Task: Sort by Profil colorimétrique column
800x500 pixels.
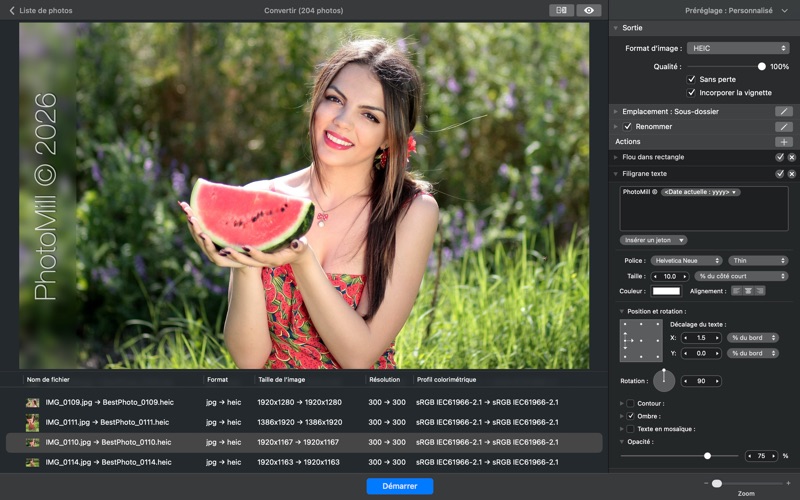Action: [446, 380]
